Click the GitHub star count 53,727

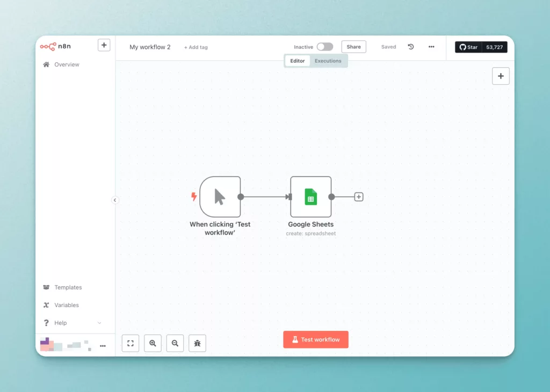click(x=495, y=47)
